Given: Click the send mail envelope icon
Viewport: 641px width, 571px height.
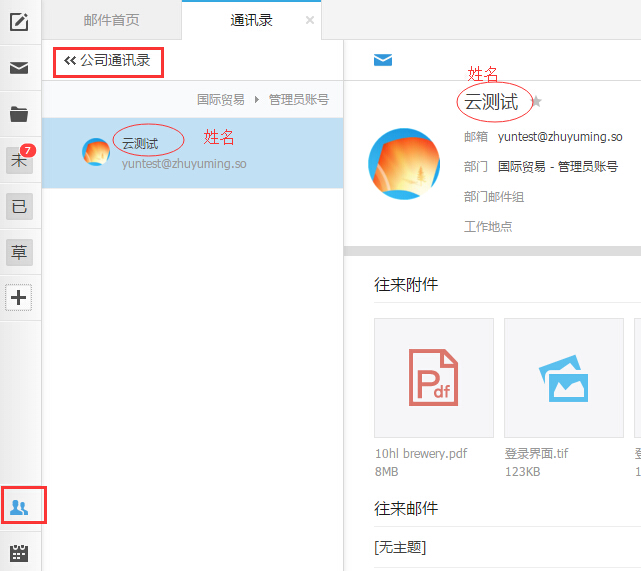Looking at the screenshot, I should click(x=382, y=60).
